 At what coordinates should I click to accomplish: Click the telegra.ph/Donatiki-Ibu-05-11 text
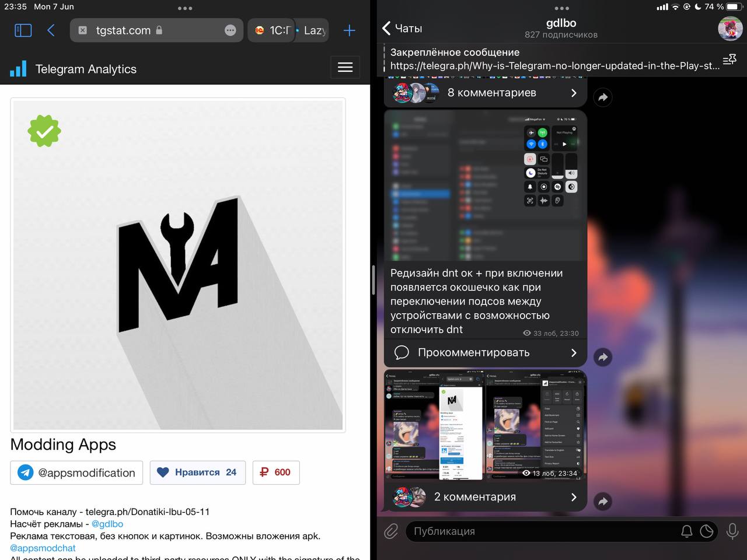(x=148, y=512)
